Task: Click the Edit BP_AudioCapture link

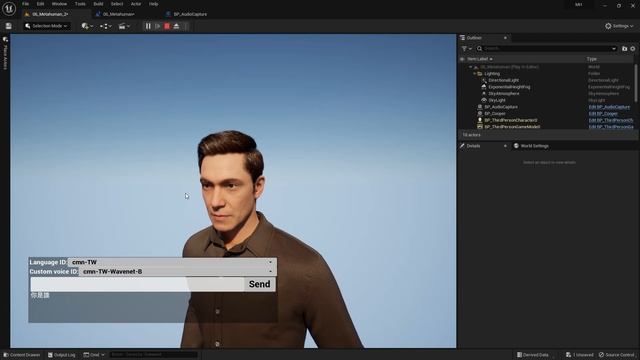Action: click(x=609, y=107)
